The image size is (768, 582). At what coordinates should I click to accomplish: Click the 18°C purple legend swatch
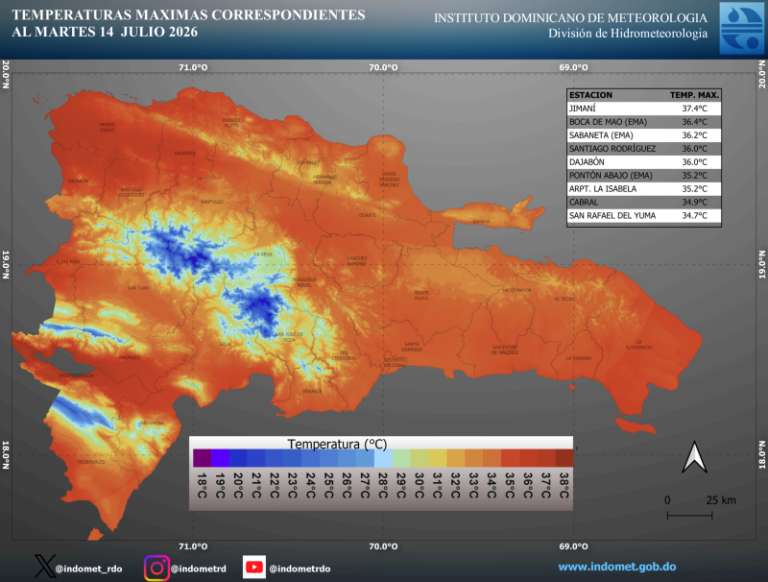point(202,458)
